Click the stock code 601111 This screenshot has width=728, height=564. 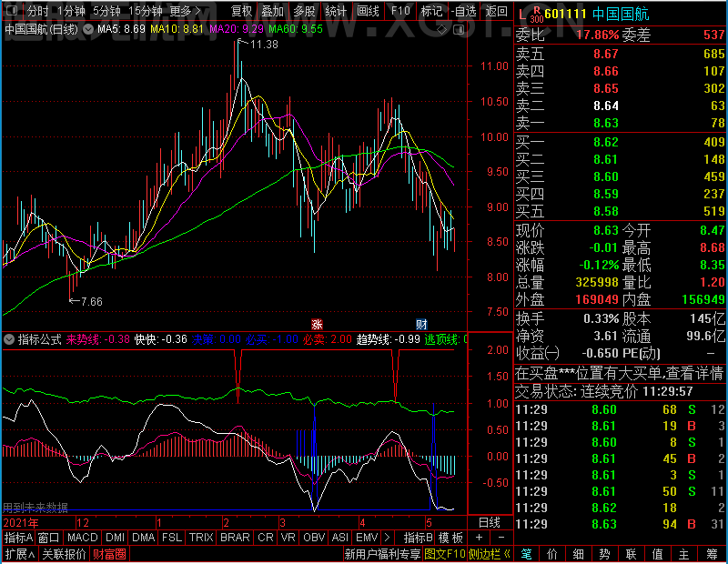pyautogui.click(x=565, y=14)
